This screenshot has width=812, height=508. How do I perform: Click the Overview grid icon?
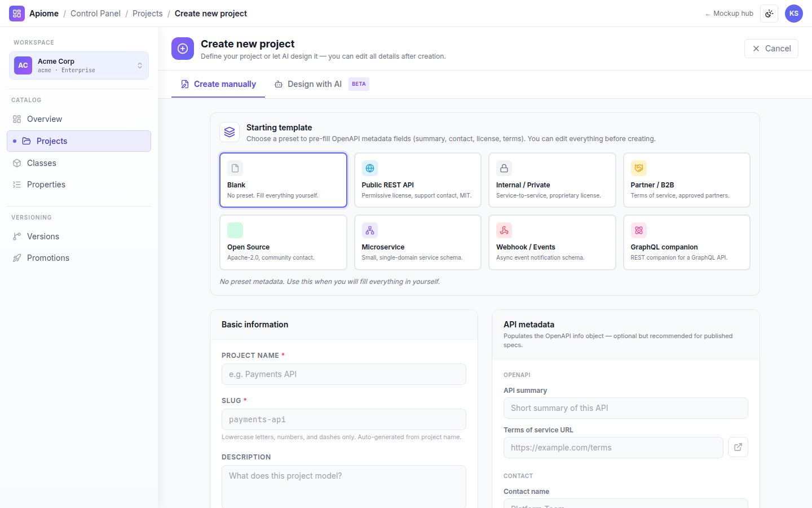(17, 119)
